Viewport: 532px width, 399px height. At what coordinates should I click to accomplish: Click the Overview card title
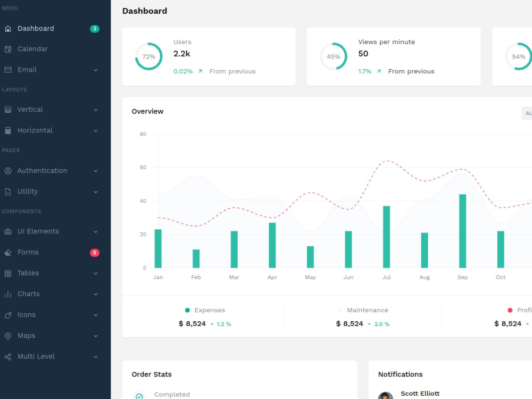[x=147, y=112]
